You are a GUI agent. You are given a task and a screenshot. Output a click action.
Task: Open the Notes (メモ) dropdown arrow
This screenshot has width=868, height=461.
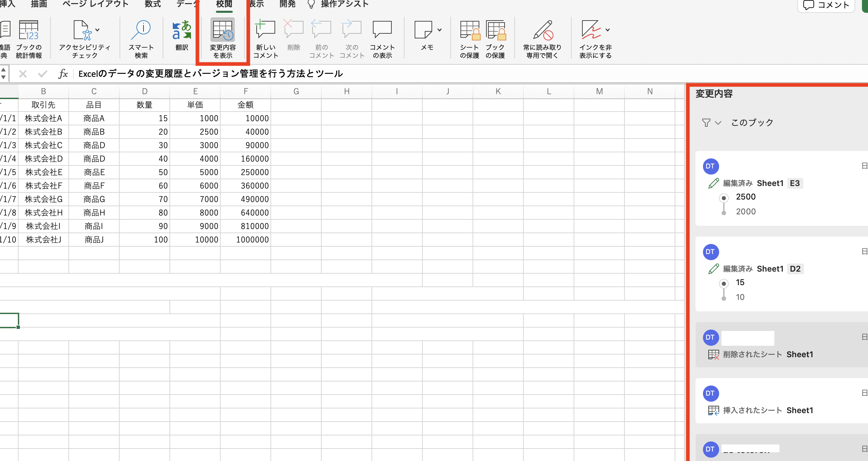click(440, 30)
